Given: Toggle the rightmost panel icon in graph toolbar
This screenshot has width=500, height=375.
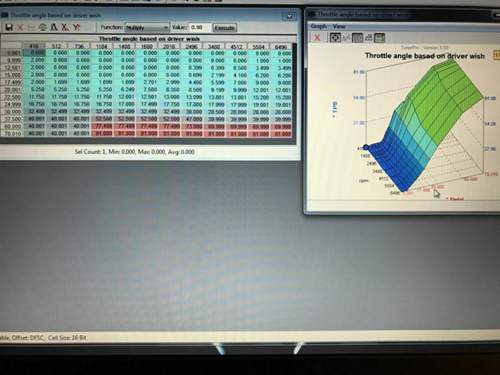Looking at the screenshot, I should (380, 38).
